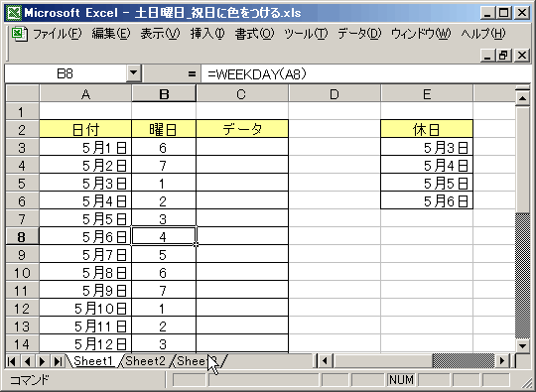Click last sheet tab scroll button
536x392 pixels.
pyautogui.click(x=58, y=361)
